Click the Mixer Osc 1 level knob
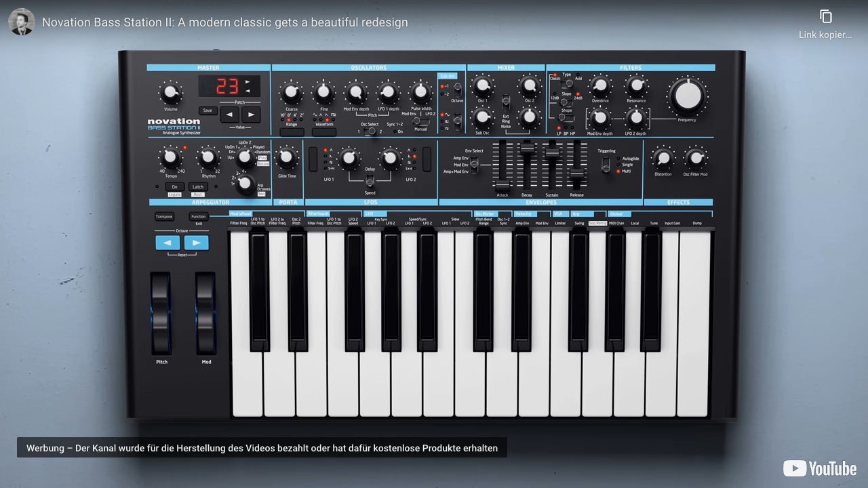This screenshot has height=488, width=868. (483, 86)
